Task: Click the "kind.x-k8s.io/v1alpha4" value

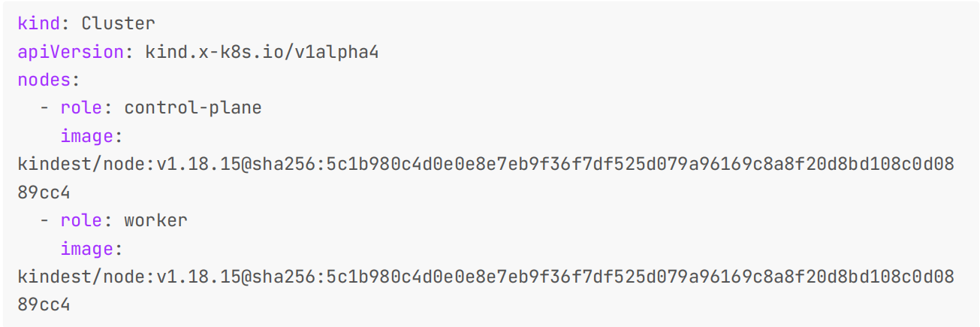Action: (x=267, y=52)
